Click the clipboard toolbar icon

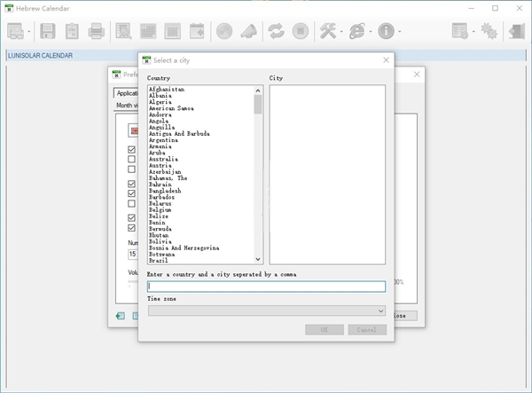(72, 31)
